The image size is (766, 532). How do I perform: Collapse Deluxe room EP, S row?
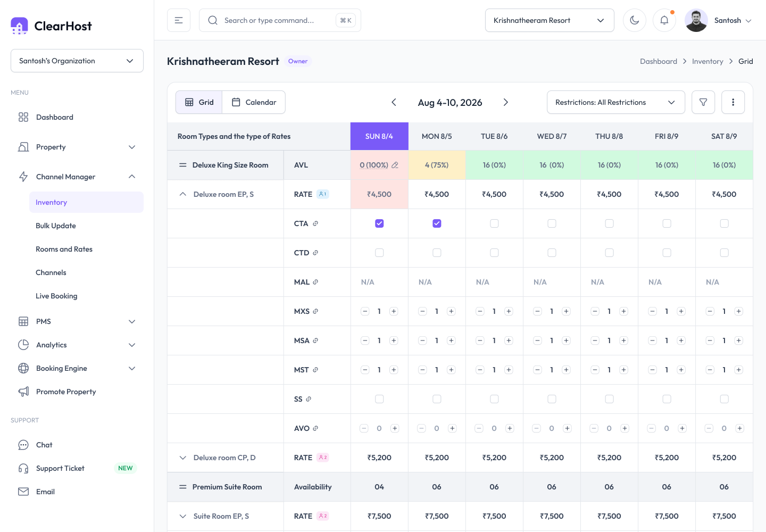coord(182,194)
